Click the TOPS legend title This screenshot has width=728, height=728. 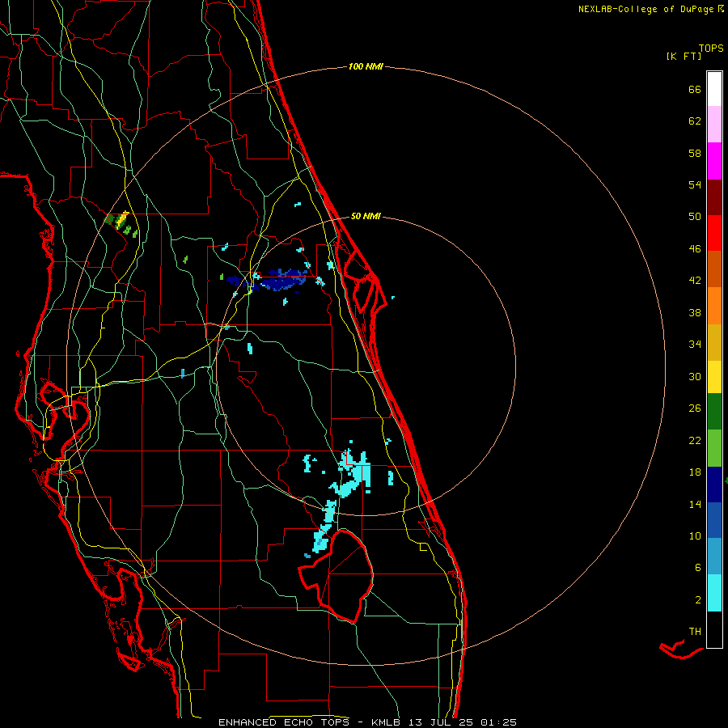tap(711, 48)
